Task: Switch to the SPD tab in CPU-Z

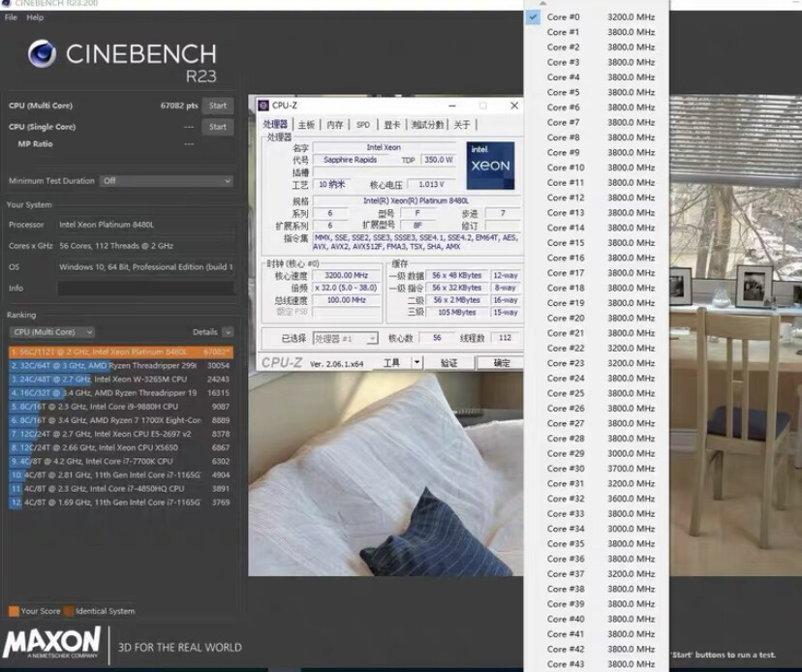Action: point(363,125)
